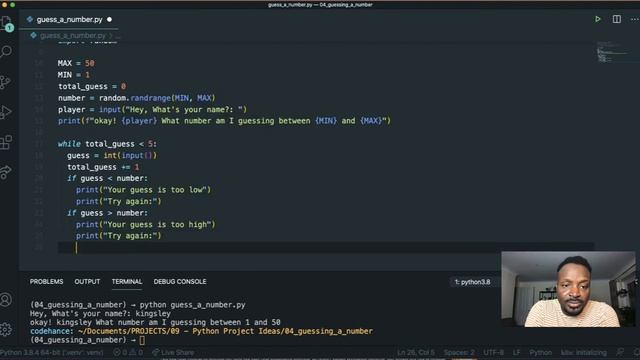Image resolution: width=640 pixels, height=360 pixels.
Task: Click Python language mode in status bar
Action: click(x=540, y=352)
